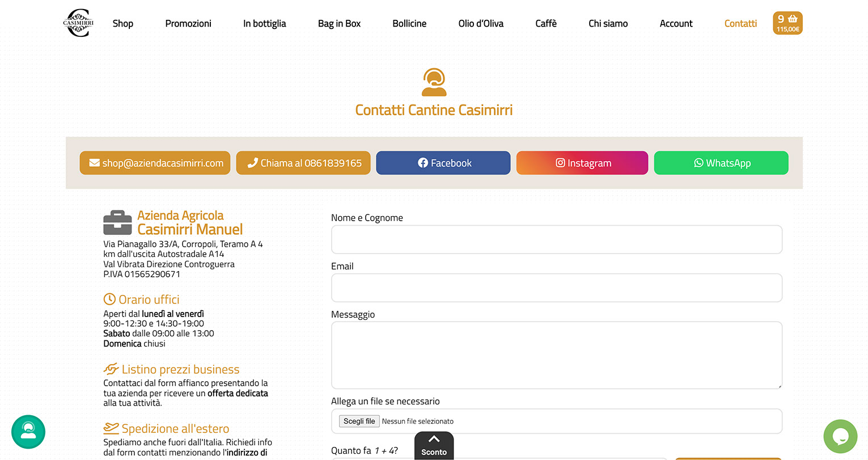Click the briefcase icon beside Azienda Agricola

(117, 222)
